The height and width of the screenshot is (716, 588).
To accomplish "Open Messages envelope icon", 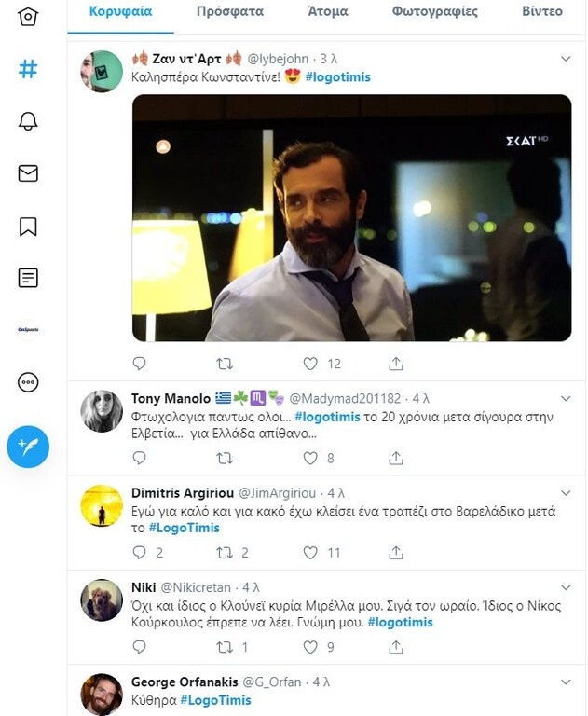I will [28, 173].
